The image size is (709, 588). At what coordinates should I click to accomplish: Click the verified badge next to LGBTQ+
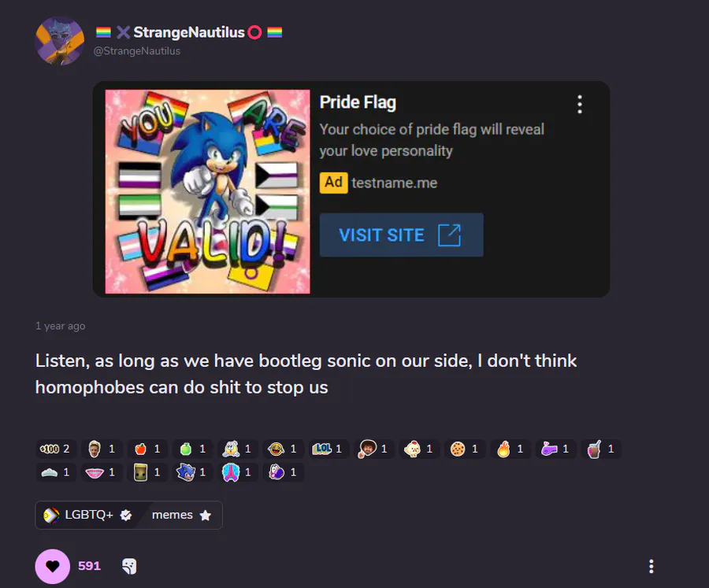click(126, 515)
